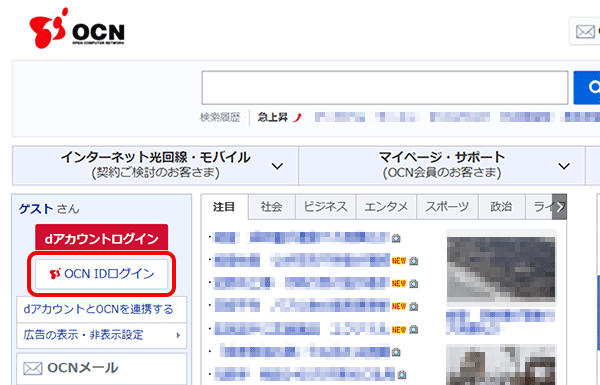600x385 pixels.
Task: Open the mail envelope icon at top right
Action: (585, 31)
